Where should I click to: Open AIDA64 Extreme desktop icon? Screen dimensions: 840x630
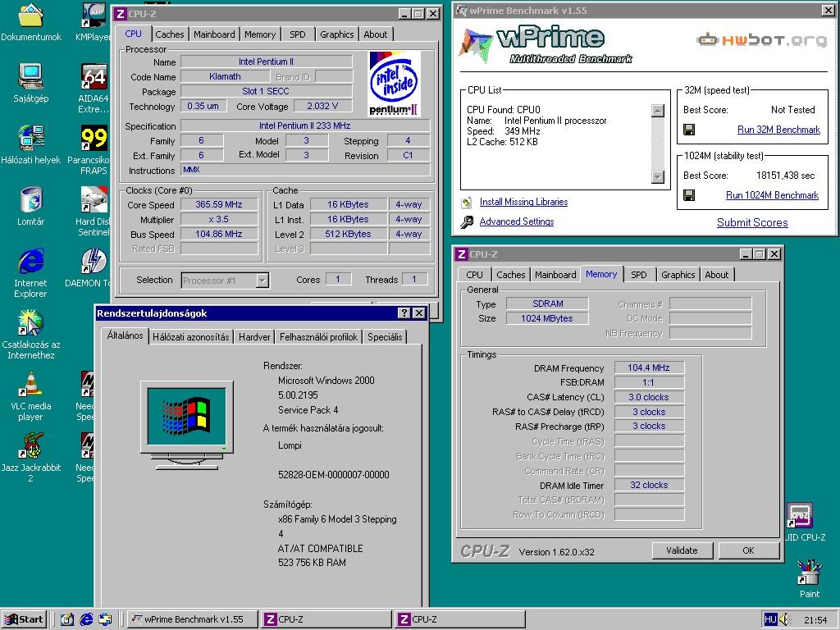pyautogui.click(x=94, y=76)
